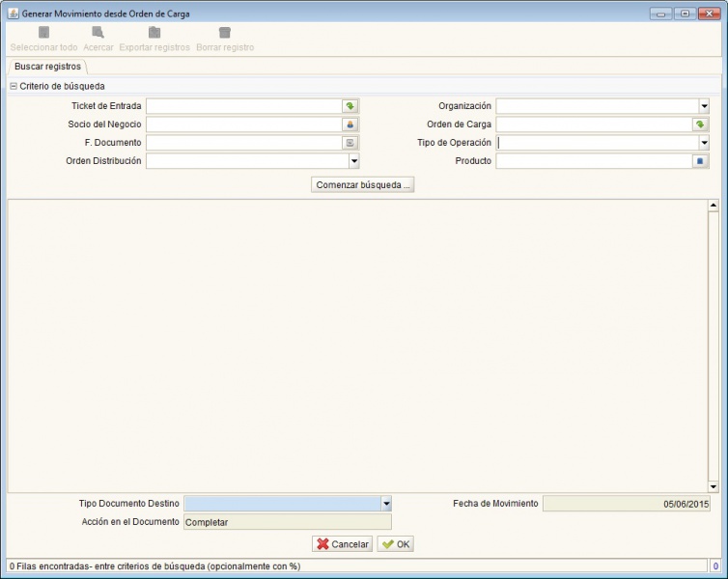The height and width of the screenshot is (579, 728).
Task: Close the Generar Movimiento window
Action: click(709, 14)
